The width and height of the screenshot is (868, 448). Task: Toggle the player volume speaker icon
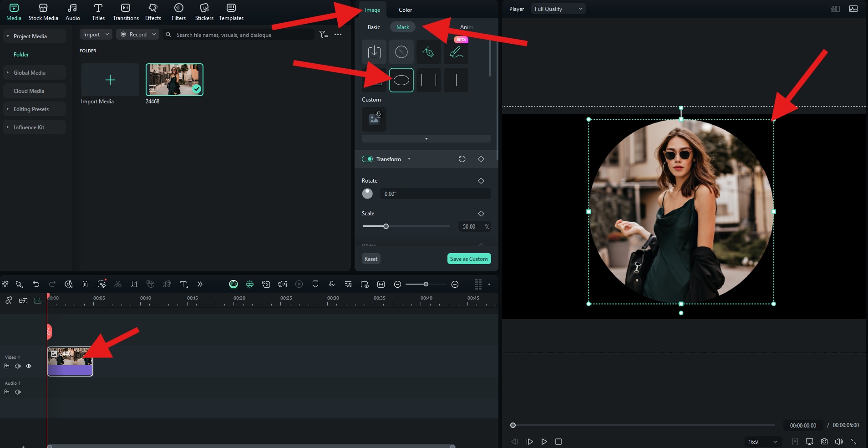tap(839, 442)
